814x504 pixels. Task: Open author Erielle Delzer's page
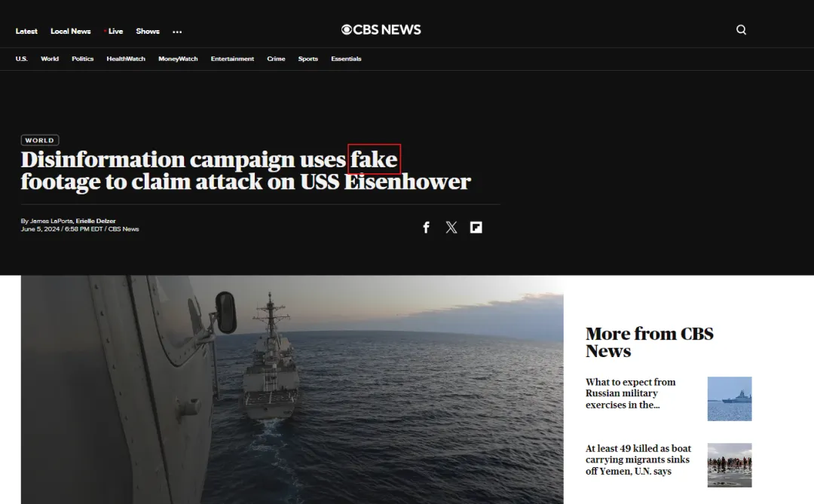[x=96, y=221]
